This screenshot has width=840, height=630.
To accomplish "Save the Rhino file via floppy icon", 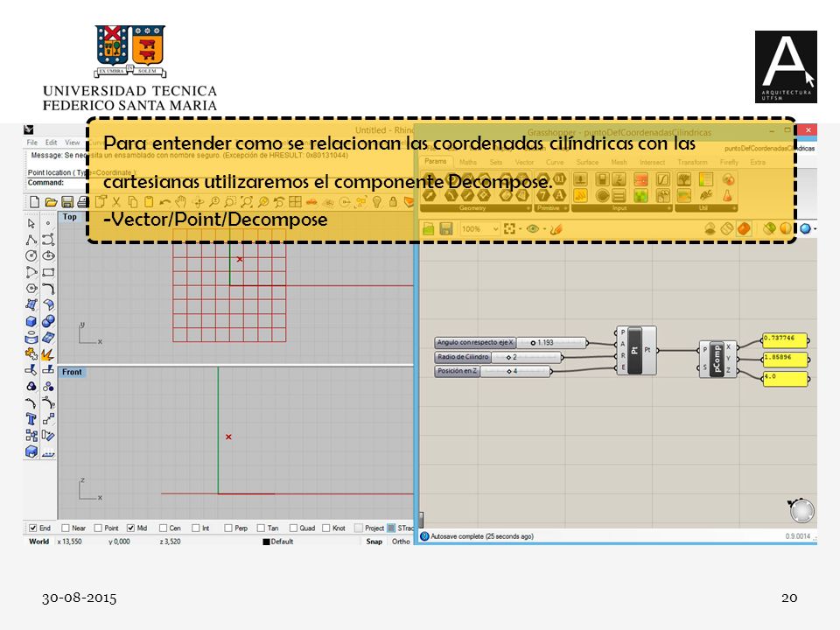I will (x=67, y=202).
